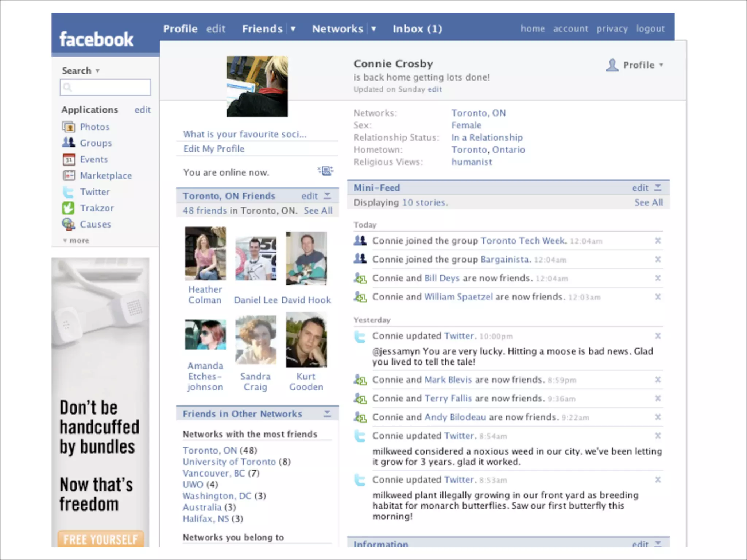Remove the Mark Blevis friendship story

click(658, 380)
